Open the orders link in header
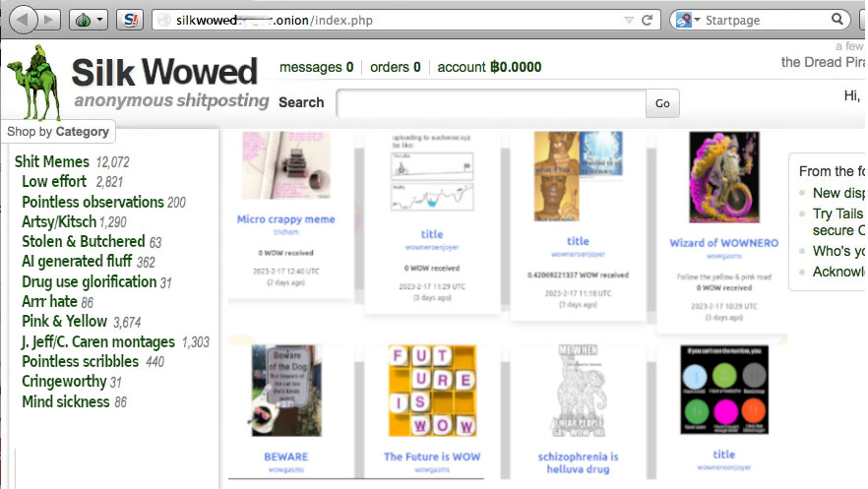This screenshot has width=868, height=489. click(396, 67)
